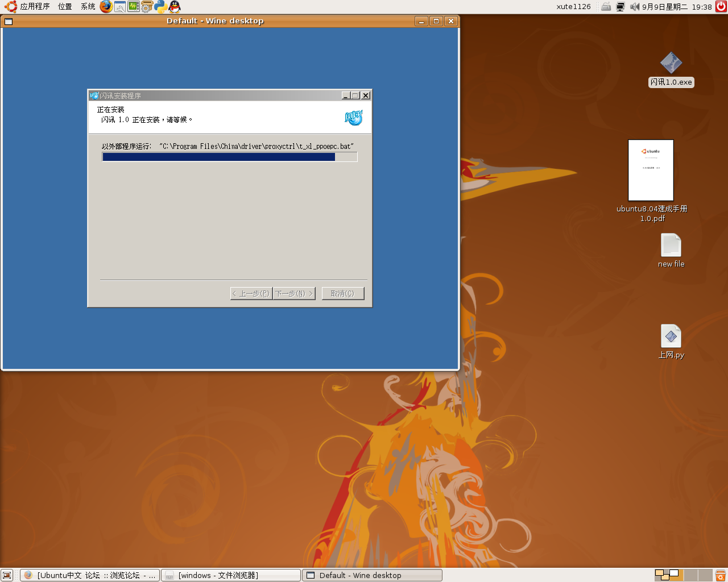Launch the system monitor panel icon

coord(133,7)
